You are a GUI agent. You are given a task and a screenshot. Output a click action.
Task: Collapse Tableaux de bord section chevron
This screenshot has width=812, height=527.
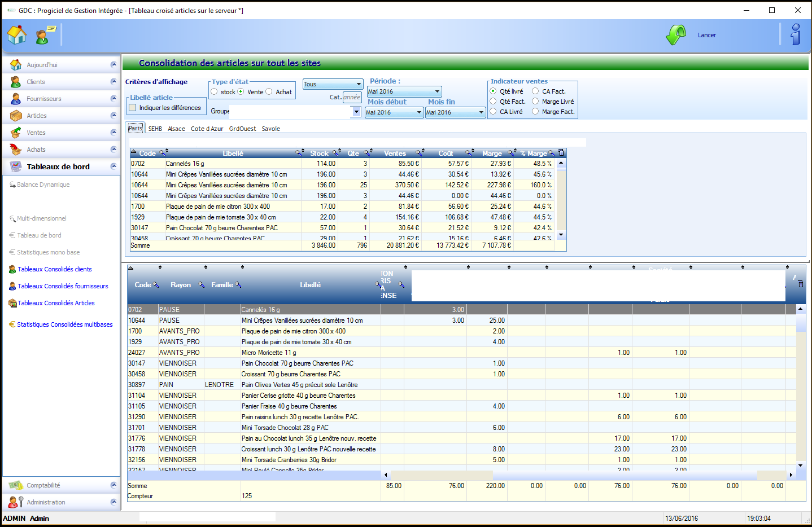point(113,166)
